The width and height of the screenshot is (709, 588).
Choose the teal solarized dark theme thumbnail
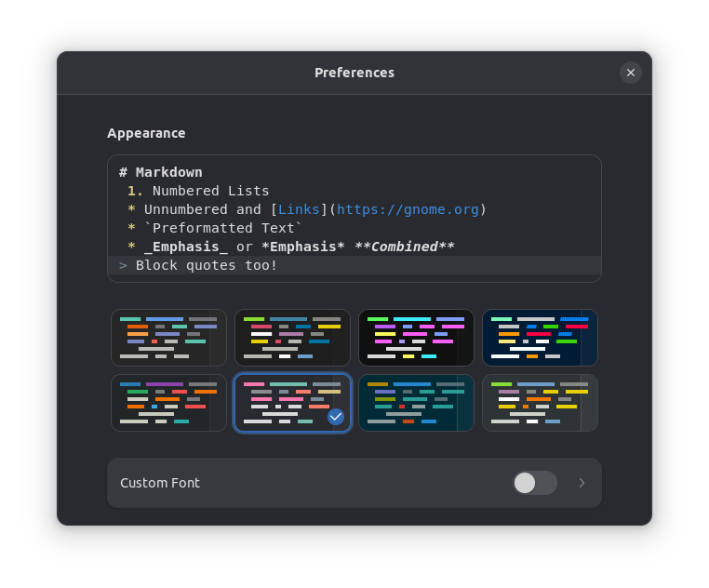416,403
